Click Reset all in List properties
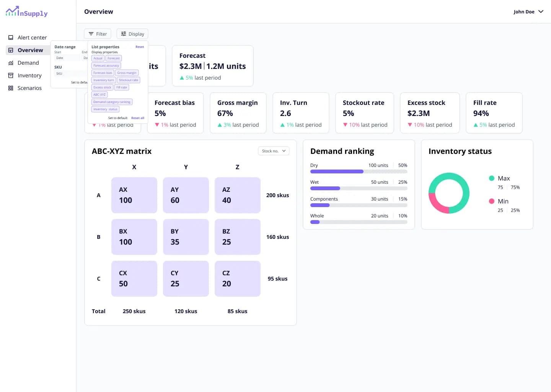The height and width of the screenshot is (392, 551). coord(137,118)
